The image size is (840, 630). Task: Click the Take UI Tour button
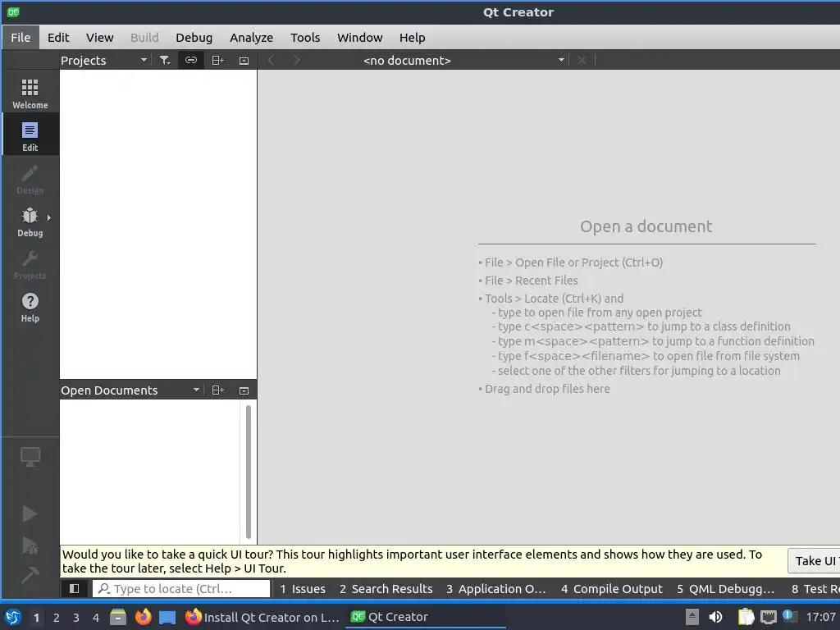click(814, 561)
